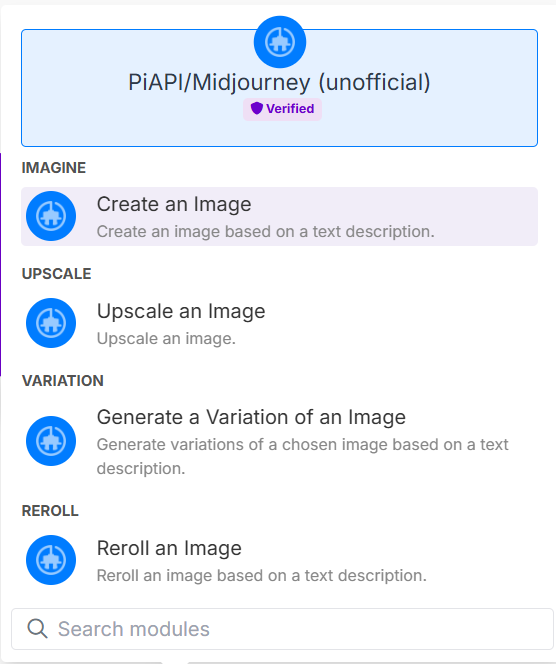Click the PiAPI/Midjourney (unofficial) header title
Image resolution: width=556 pixels, height=664 pixels.
tap(279, 82)
